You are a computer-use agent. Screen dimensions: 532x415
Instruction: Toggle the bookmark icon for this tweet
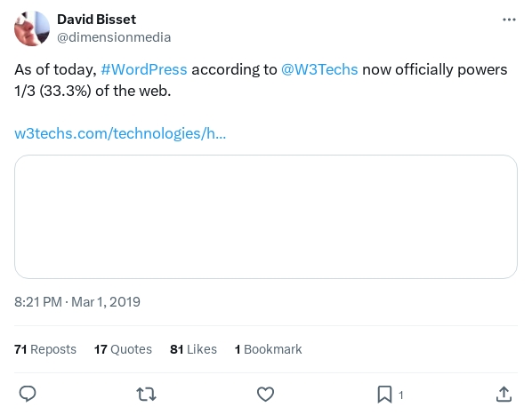[384, 395]
